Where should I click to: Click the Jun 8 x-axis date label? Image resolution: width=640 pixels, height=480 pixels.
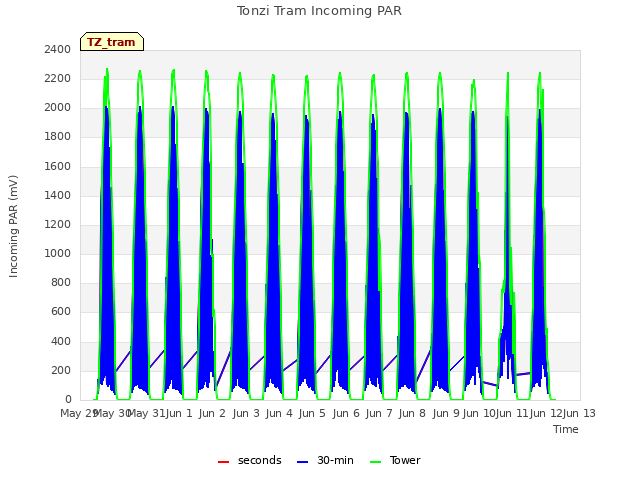click(x=412, y=413)
